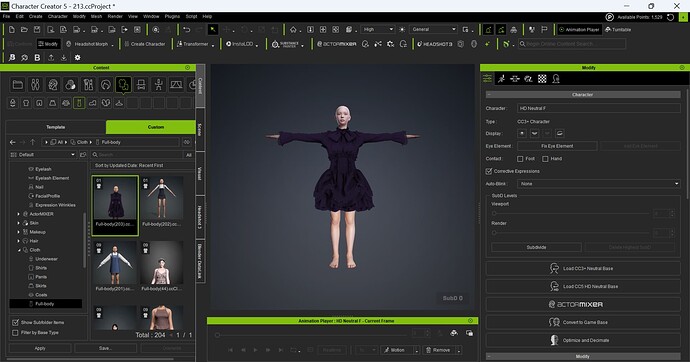Screen dimensions: 690x362
Task: Open project with the folder icon
Action: [25, 29]
